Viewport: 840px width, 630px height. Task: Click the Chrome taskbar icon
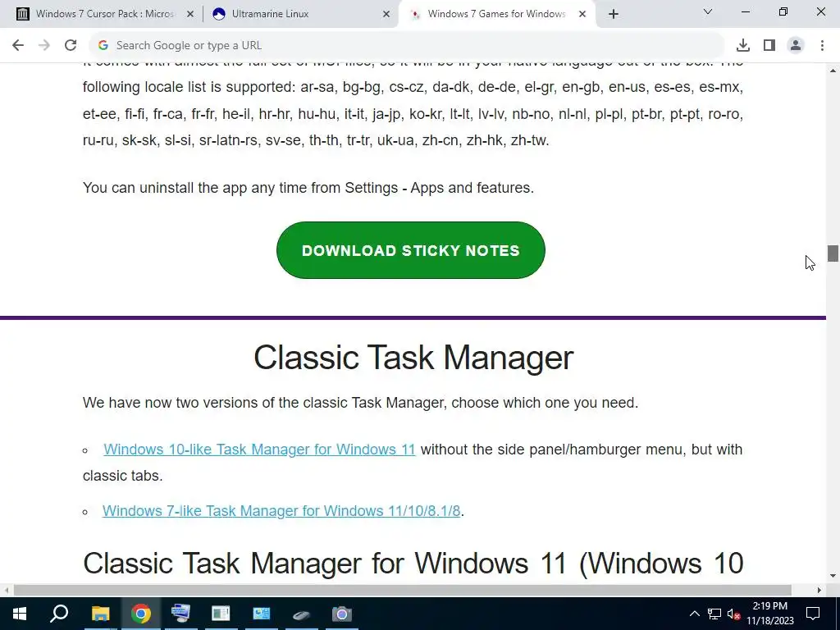point(141,614)
